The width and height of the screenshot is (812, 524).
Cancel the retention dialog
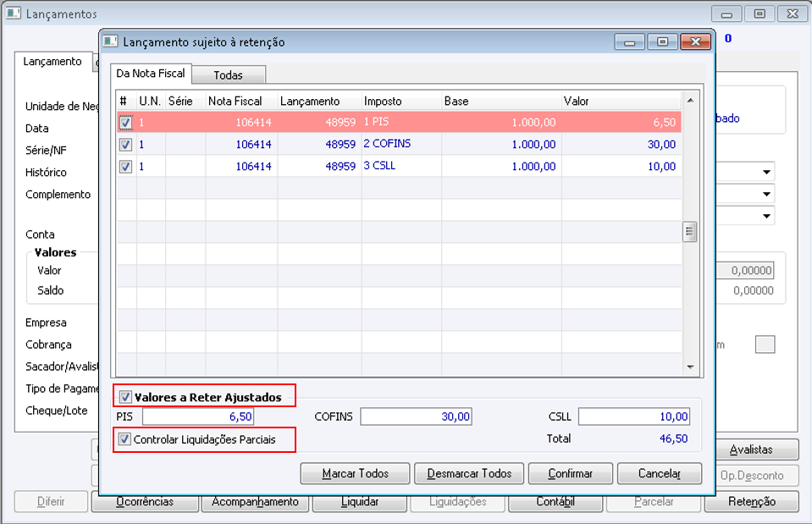point(660,473)
